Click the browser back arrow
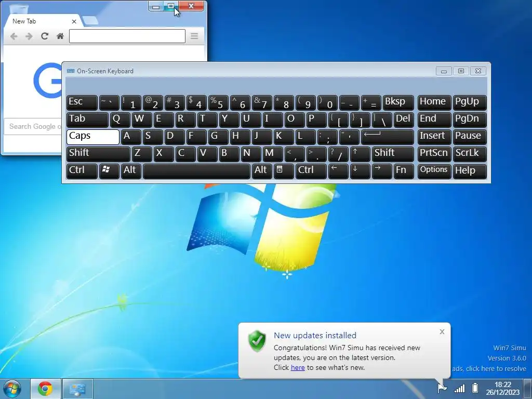This screenshot has height=399, width=532. coord(14,36)
